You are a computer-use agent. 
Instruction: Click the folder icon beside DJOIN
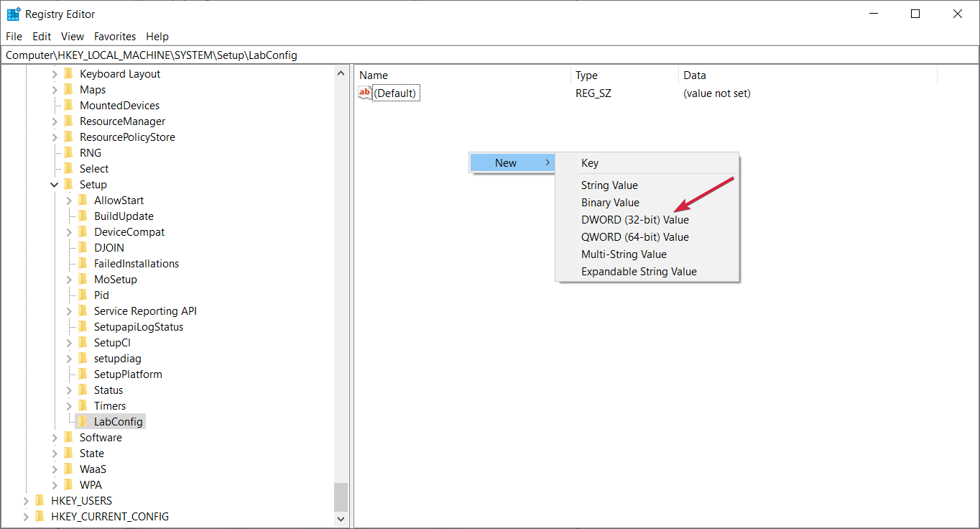(83, 247)
